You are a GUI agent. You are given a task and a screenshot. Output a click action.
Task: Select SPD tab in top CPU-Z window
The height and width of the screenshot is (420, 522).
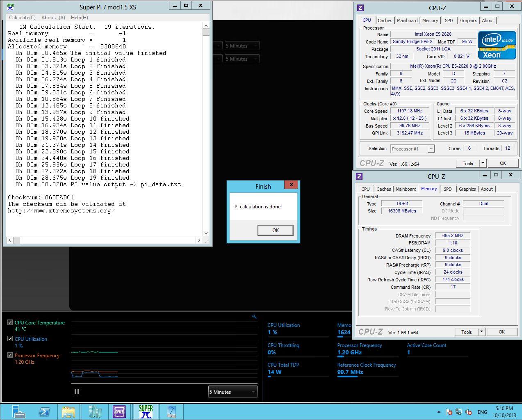pyautogui.click(x=449, y=21)
